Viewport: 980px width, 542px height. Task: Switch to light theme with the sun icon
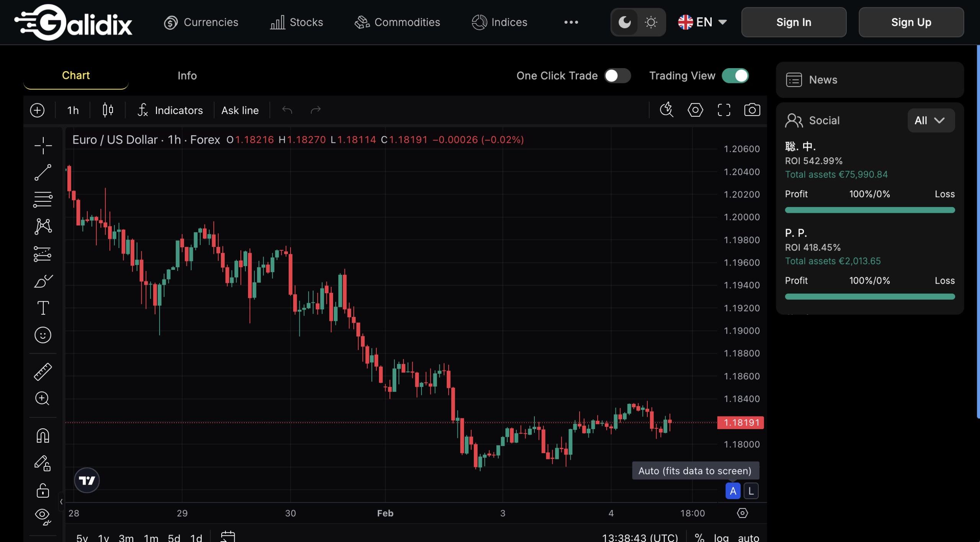[x=650, y=22]
